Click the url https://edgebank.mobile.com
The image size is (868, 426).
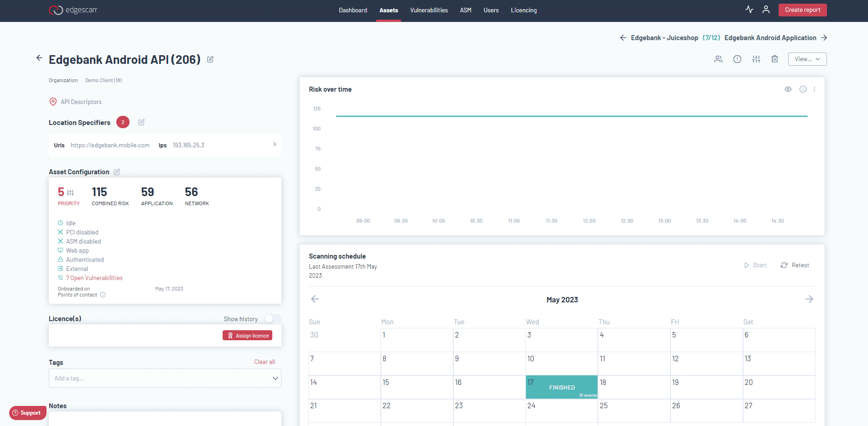[x=110, y=145]
